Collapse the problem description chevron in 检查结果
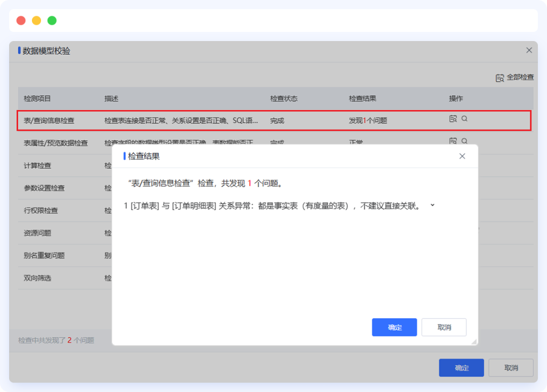Viewport: 547px width, 392px height. click(x=432, y=205)
